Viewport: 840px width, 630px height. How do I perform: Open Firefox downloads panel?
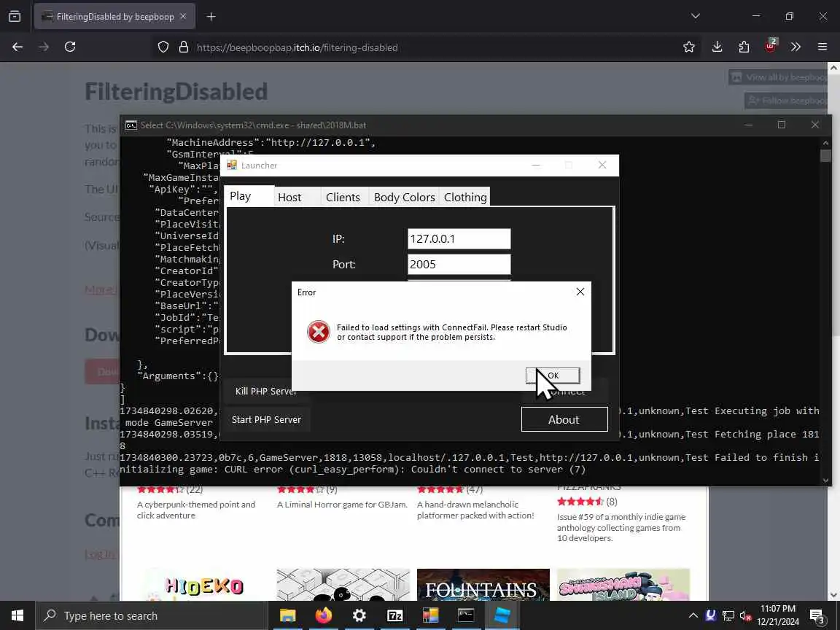[x=717, y=47]
